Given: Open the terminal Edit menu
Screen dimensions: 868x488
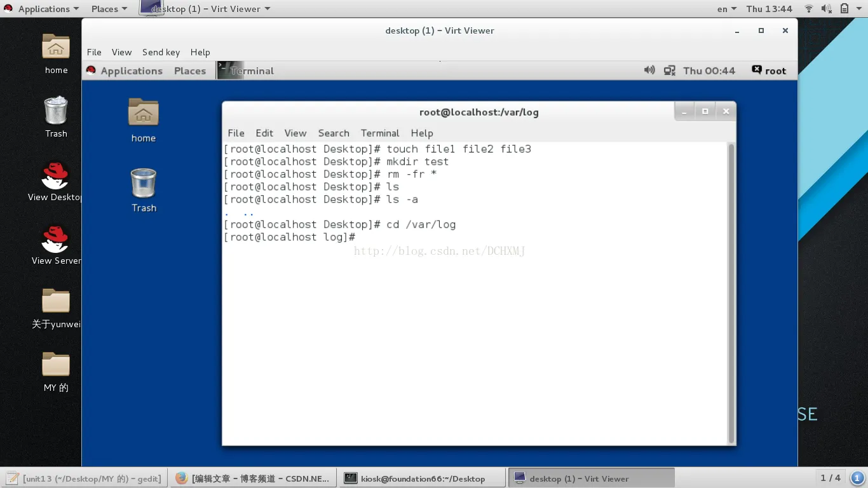Looking at the screenshot, I should click(x=264, y=133).
